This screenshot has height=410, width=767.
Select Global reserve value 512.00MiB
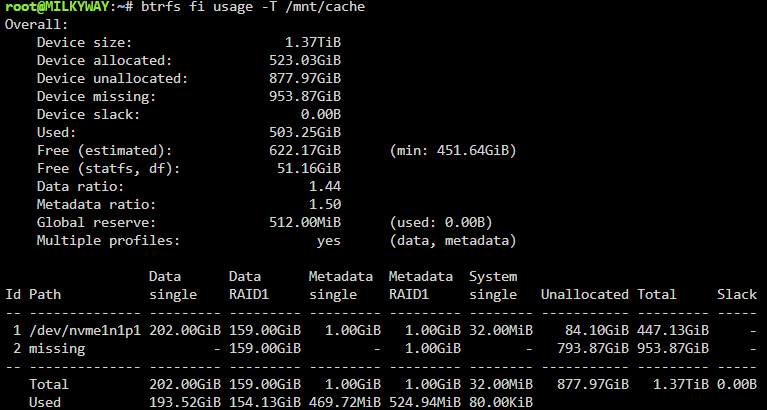click(x=305, y=223)
